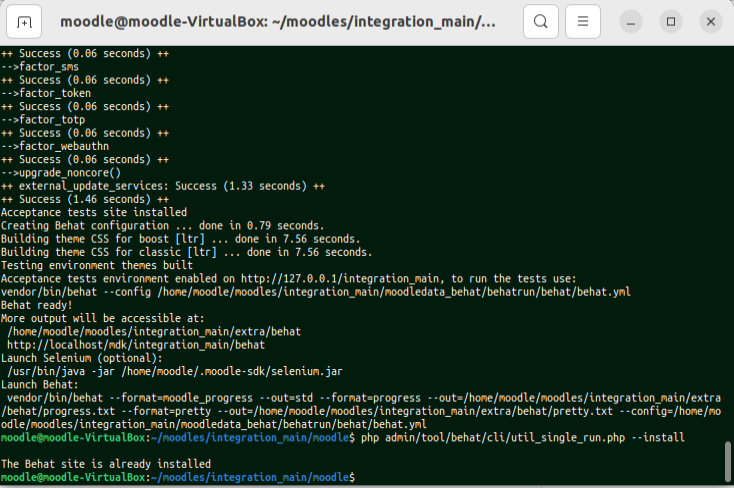Click the terminal scrollbar thumb

point(727,461)
